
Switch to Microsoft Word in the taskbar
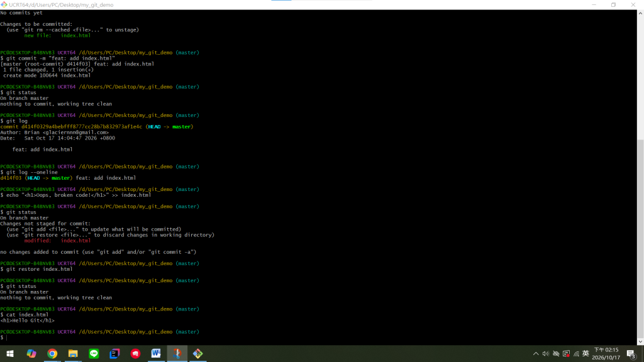pyautogui.click(x=156, y=353)
